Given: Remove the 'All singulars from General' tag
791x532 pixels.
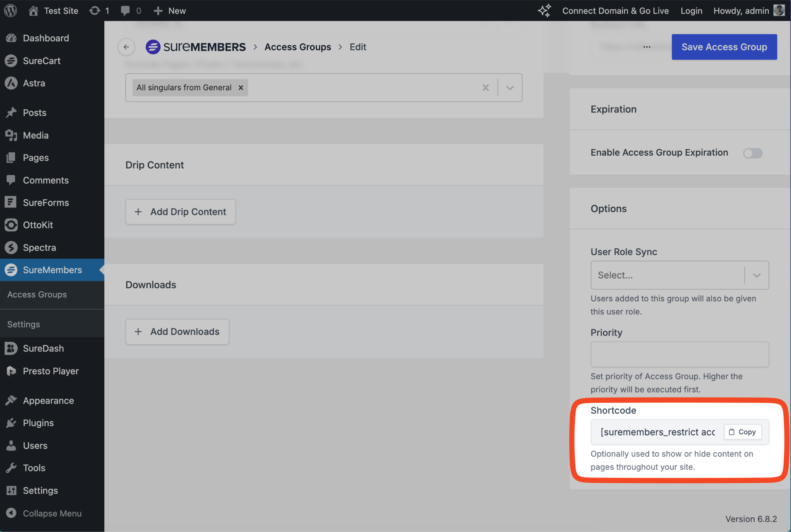Looking at the screenshot, I should pyautogui.click(x=241, y=88).
